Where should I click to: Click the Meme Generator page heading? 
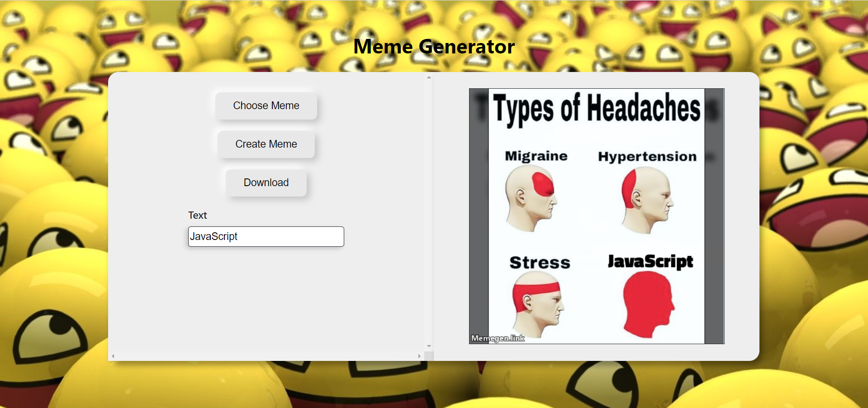pos(434,47)
